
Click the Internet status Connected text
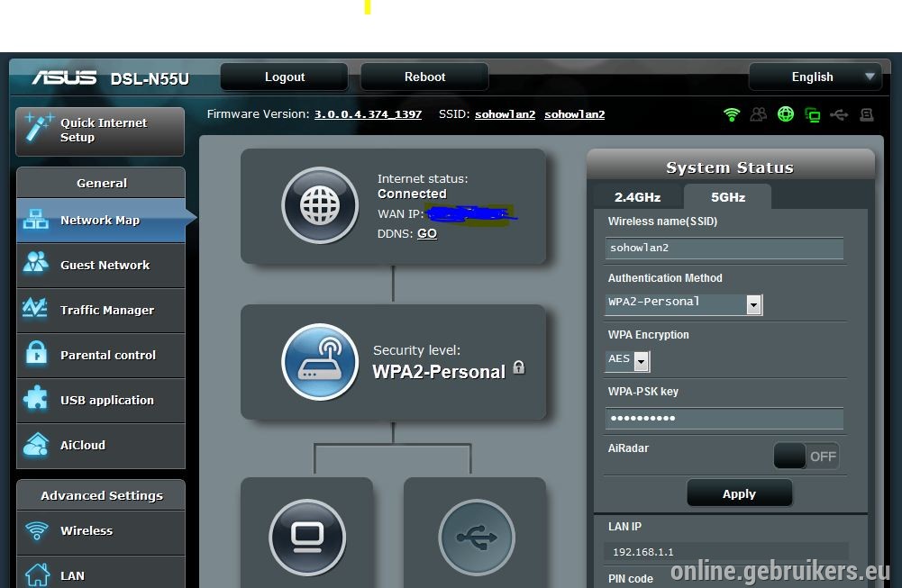[x=412, y=194]
